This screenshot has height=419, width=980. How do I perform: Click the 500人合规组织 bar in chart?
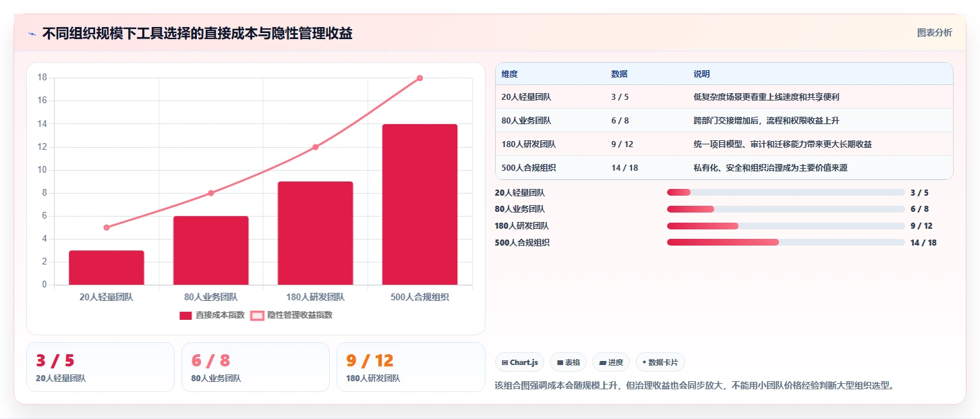coord(420,204)
